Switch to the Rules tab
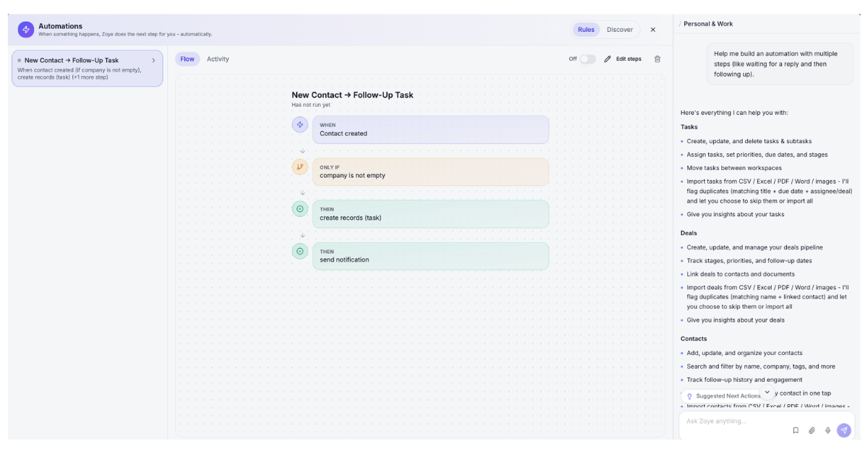This screenshot has height=454, width=868. coord(586,30)
